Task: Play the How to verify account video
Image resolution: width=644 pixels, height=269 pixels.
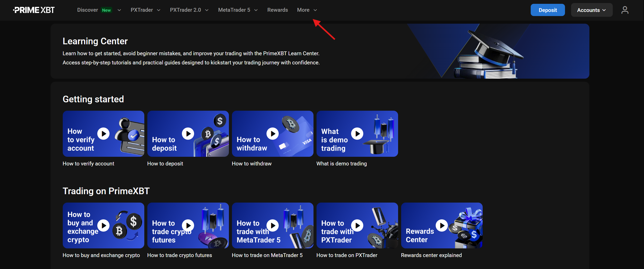Action: [103, 134]
